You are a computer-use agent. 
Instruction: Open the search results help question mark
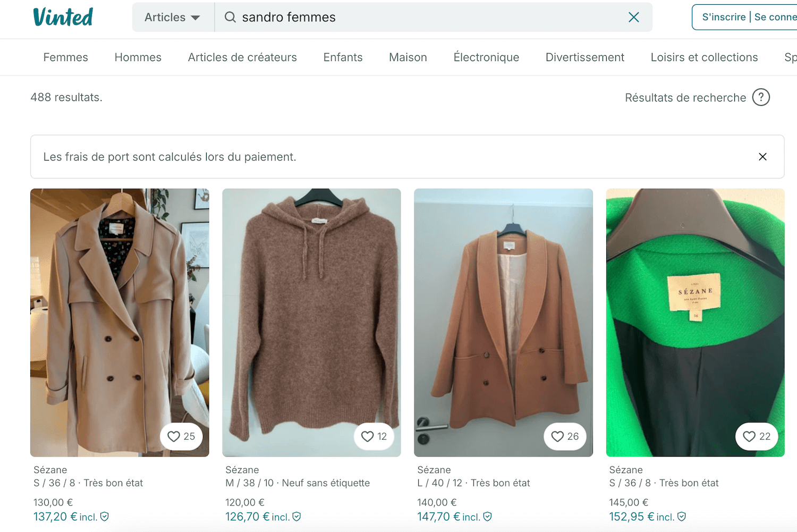761,97
